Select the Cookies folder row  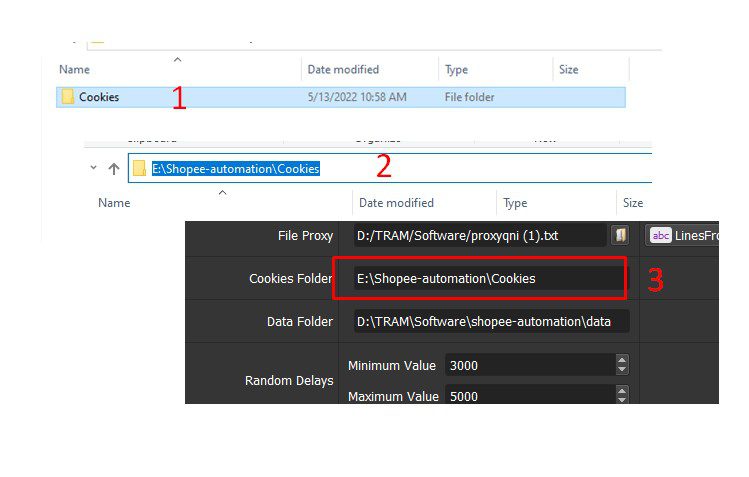[x=341, y=97]
